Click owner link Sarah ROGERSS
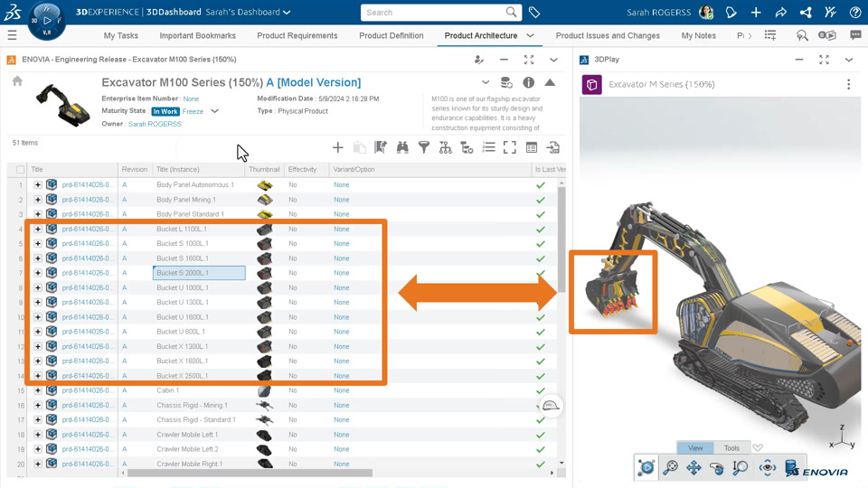This screenshot has height=488, width=868. tap(155, 124)
